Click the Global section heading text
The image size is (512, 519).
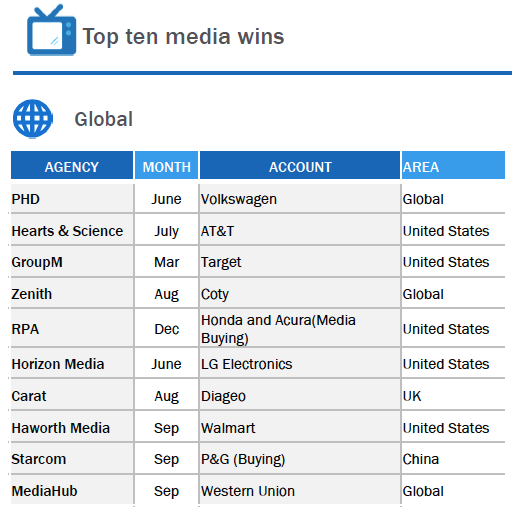point(104,119)
